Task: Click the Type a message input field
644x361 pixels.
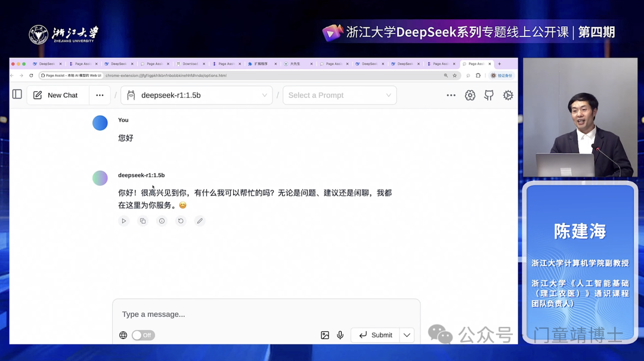Action: pyautogui.click(x=266, y=314)
